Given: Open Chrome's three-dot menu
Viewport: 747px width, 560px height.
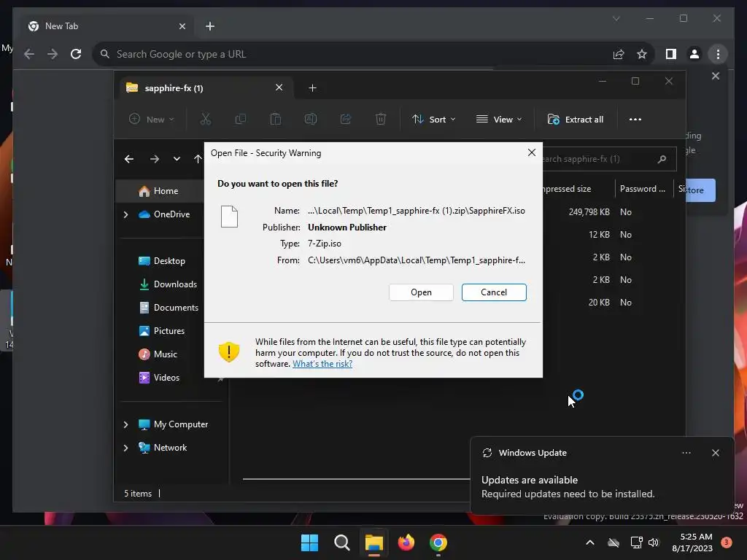Looking at the screenshot, I should 718,54.
